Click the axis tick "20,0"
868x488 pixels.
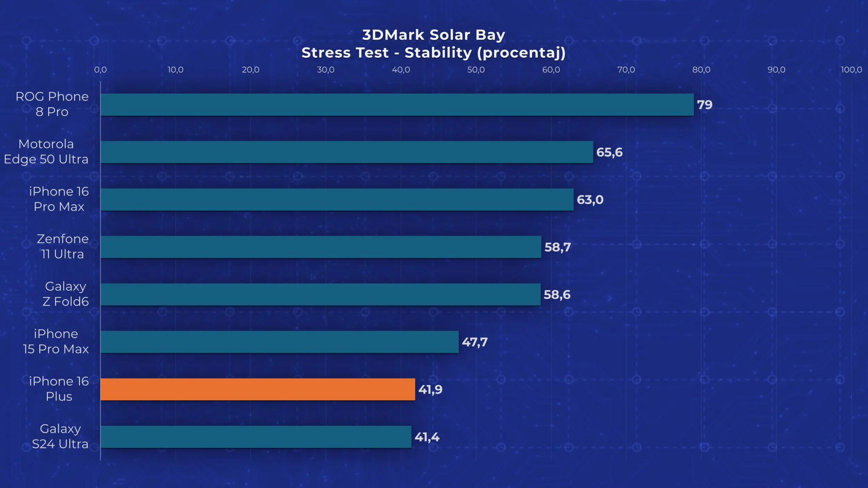coord(250,70)
